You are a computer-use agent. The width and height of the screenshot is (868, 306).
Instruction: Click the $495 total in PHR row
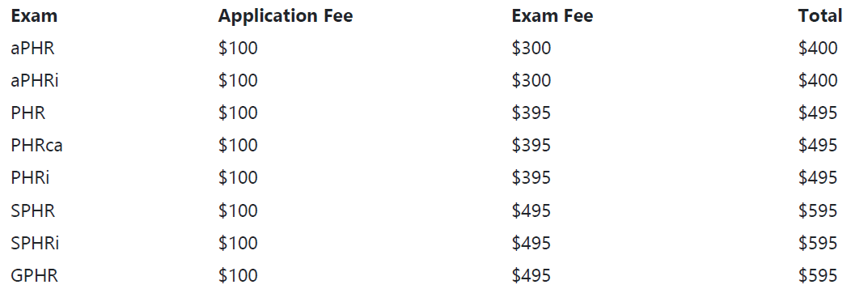(818, 113)
